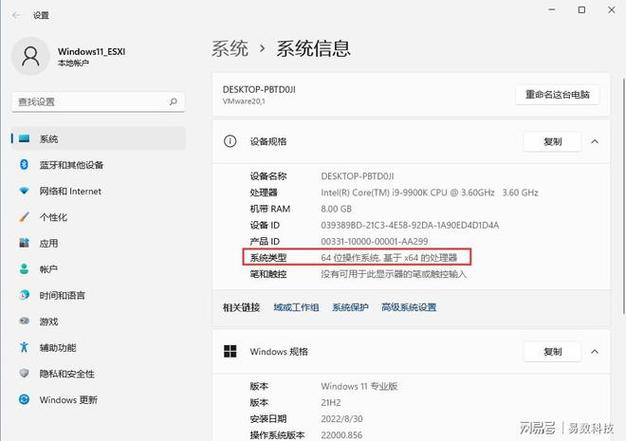Click the globe clock icon beside 时间和语言

pyautogui.click(x=24, y=295)
